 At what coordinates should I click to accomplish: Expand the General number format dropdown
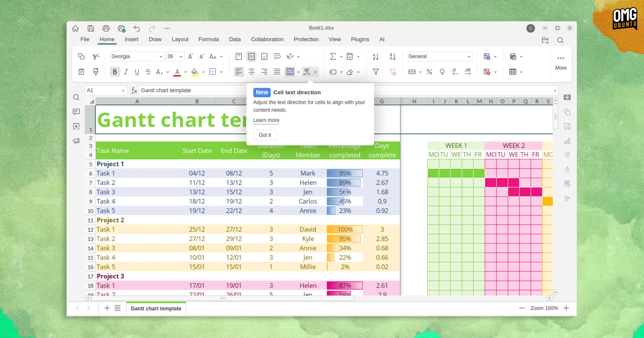(469, 57)
